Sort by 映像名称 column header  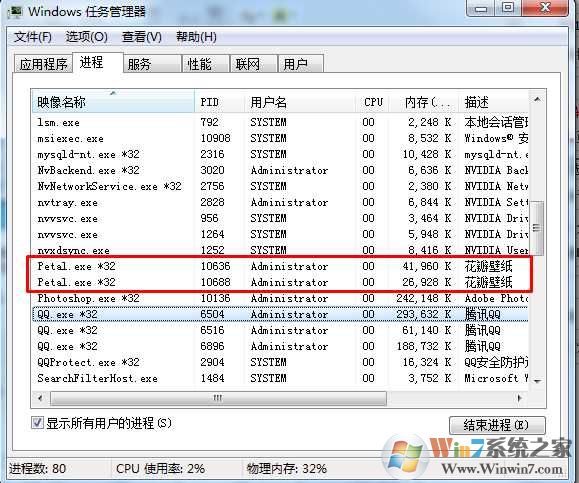point(113,102)
